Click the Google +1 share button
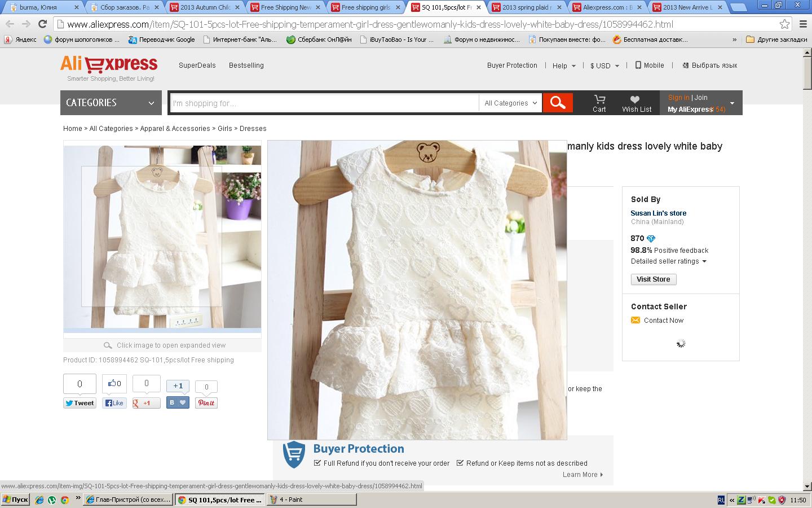The width and height of the screenshot is (812, 508). [146, 403]
